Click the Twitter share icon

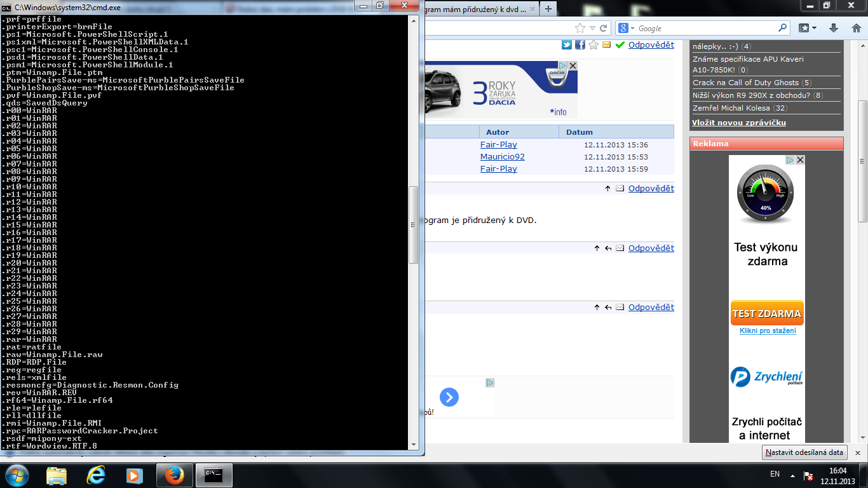(567, 44)
